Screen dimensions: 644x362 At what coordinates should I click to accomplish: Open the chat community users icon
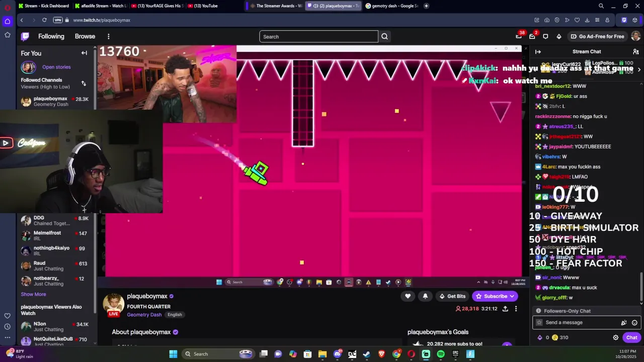click(x=635, y=51)
